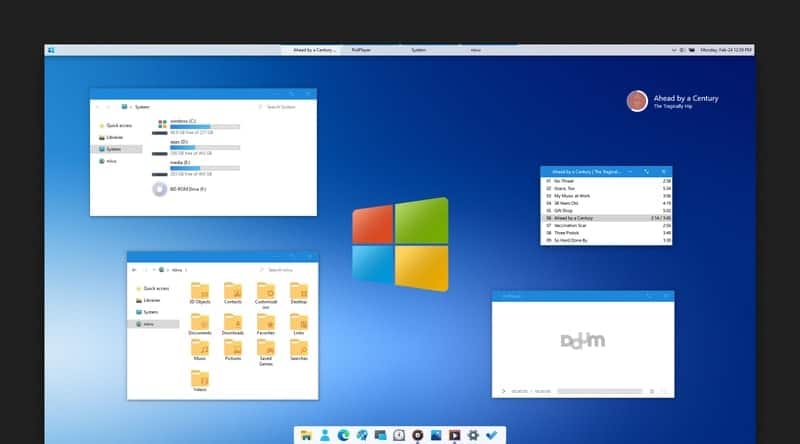Select Quick access in System window sidebar
Screen dimensions: 800x444
pyautogui.click(x=116, y=126)
